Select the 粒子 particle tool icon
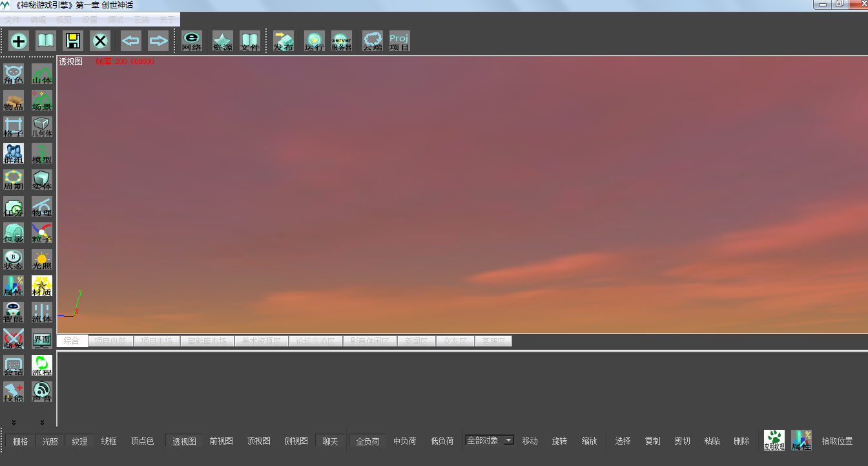The height and width of the screenshot is (466, 868). [42, 233]
